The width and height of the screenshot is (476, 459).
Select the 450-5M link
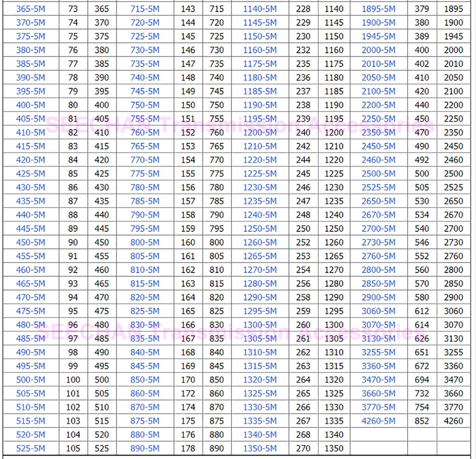[31, 242]
